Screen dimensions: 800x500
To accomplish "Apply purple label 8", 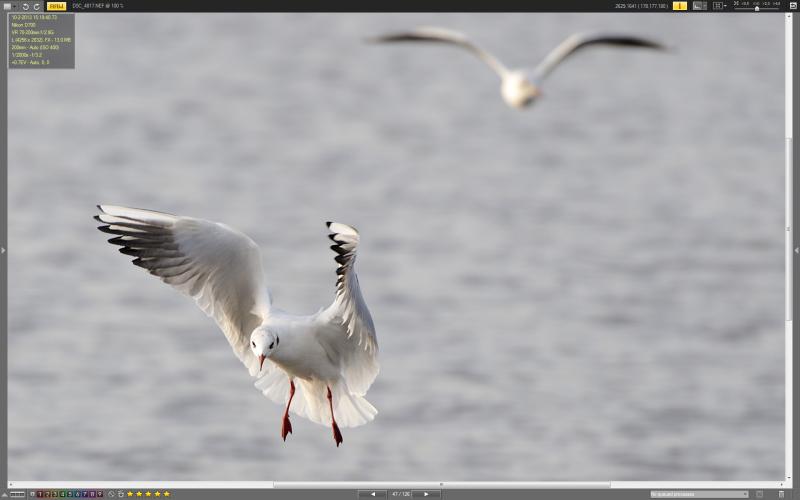I will pos(92,494).
